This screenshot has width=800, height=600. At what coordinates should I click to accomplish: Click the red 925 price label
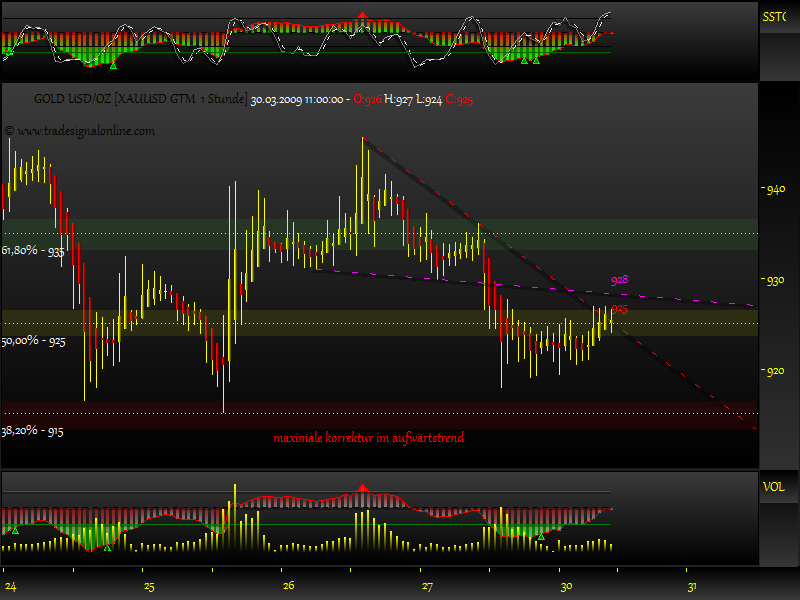click(619, 309)
